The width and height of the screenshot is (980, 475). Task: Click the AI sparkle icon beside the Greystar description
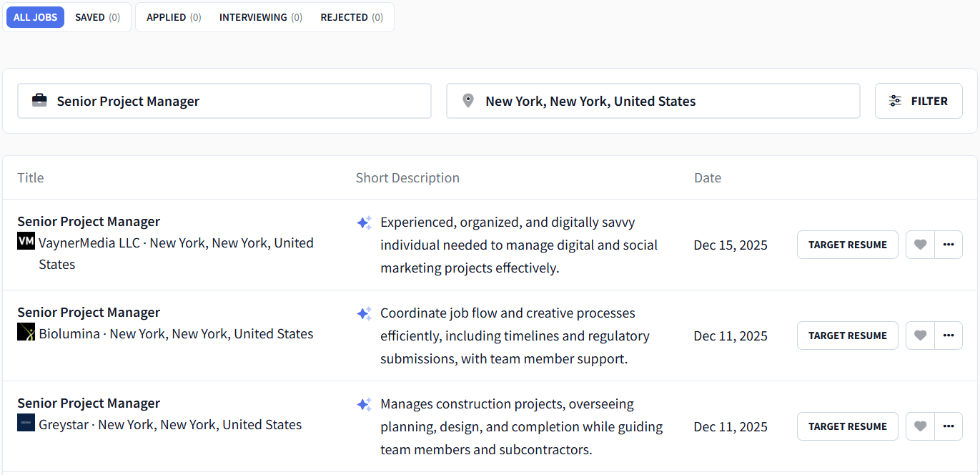coord(364,403)
